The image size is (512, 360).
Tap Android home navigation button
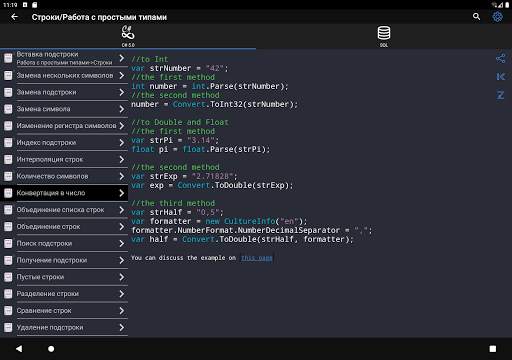(51, 349)
